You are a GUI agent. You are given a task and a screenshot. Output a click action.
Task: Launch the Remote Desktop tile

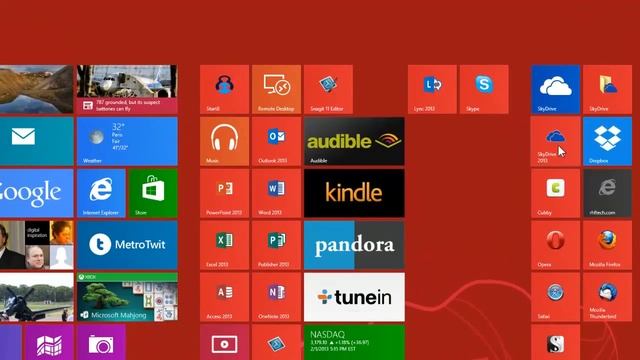[x=276, y=89]
